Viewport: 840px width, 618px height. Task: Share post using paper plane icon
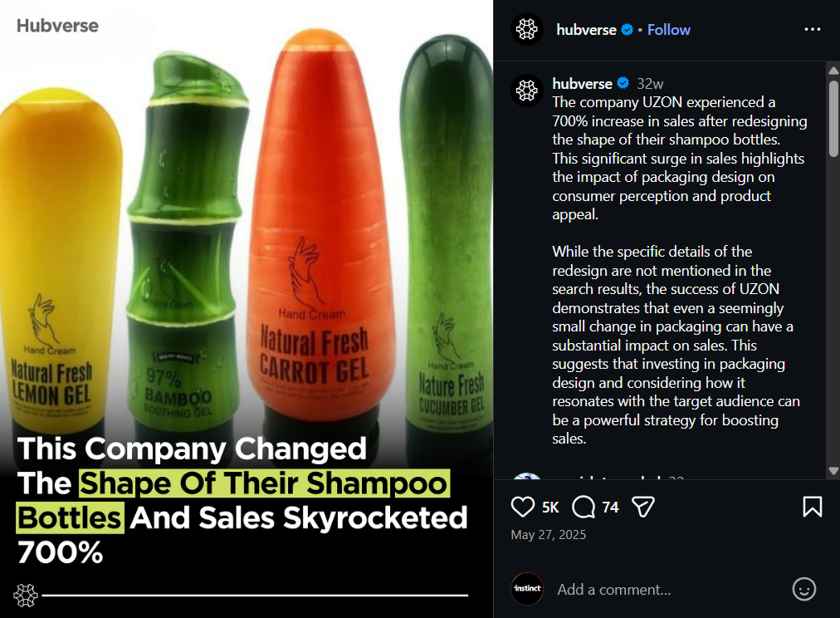coord(642,507)
